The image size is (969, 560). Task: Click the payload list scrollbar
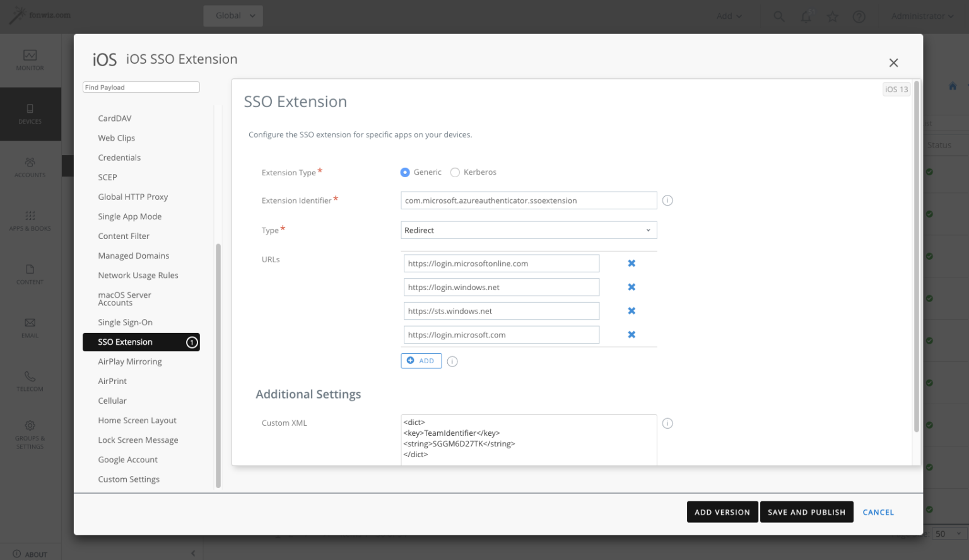[x=218, y=366]
